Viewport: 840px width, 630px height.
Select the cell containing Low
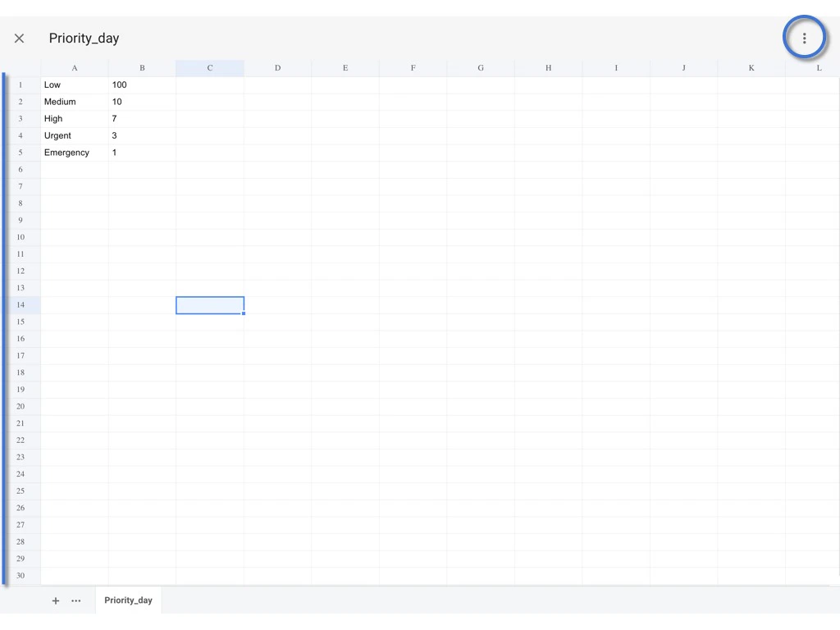(75, 84)
